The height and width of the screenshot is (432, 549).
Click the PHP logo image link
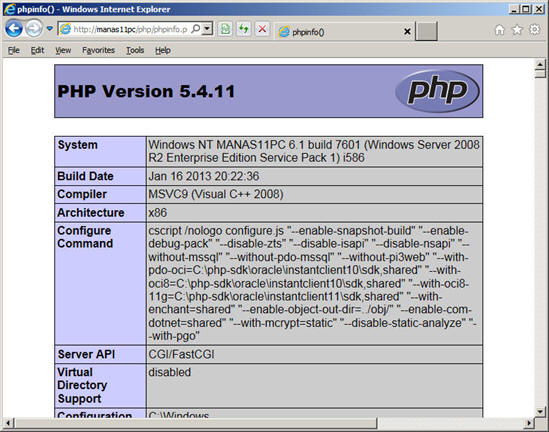pos(437,91)
